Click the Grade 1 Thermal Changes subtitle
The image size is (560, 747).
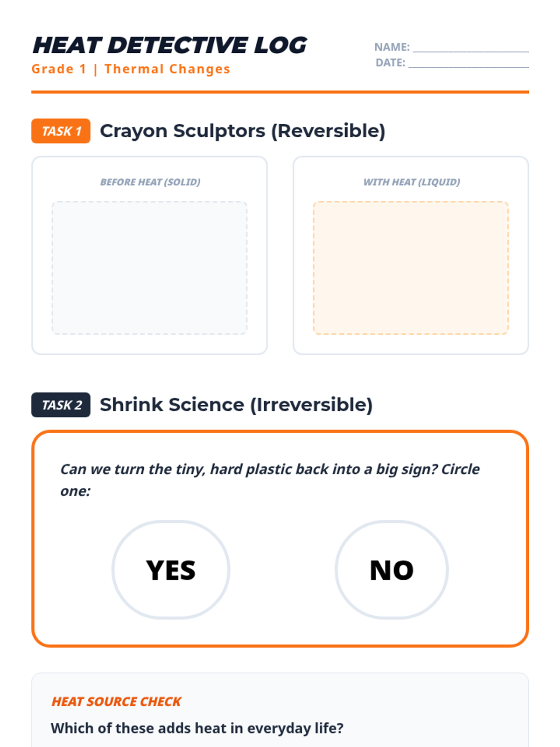click(x=131, y=69)
